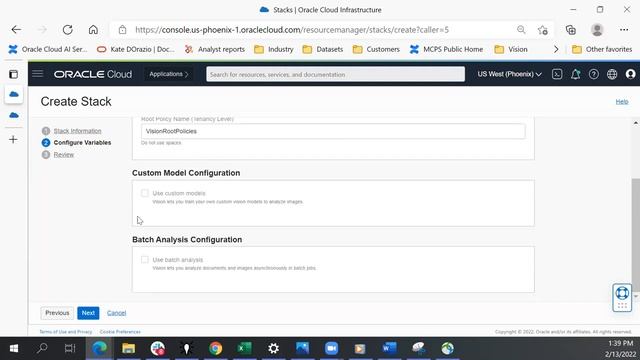Open the Oracle Cloud user profile menu

[x=630, y=74]
